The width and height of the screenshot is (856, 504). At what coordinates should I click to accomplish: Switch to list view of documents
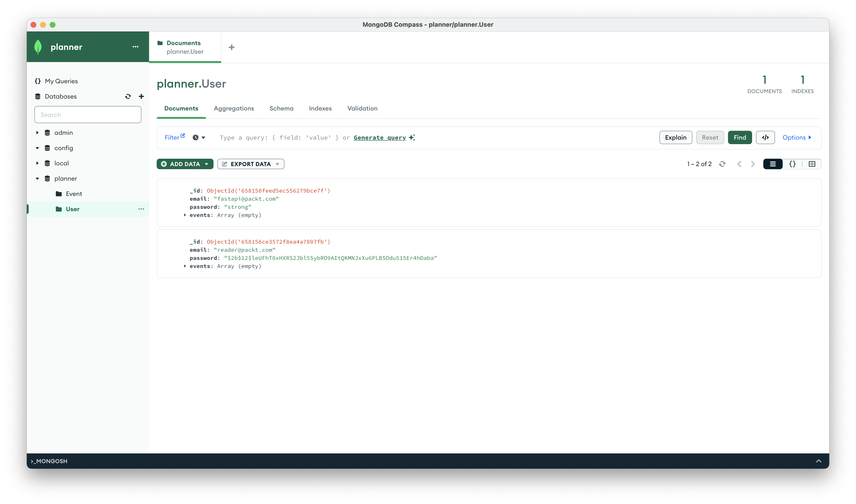click(772, 164)
